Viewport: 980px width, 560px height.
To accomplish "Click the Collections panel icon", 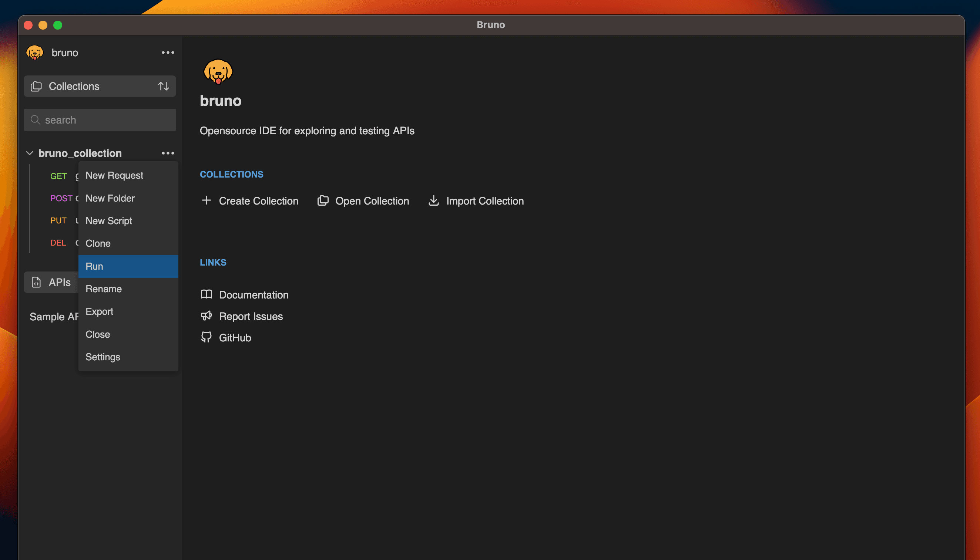I will 36,86.
